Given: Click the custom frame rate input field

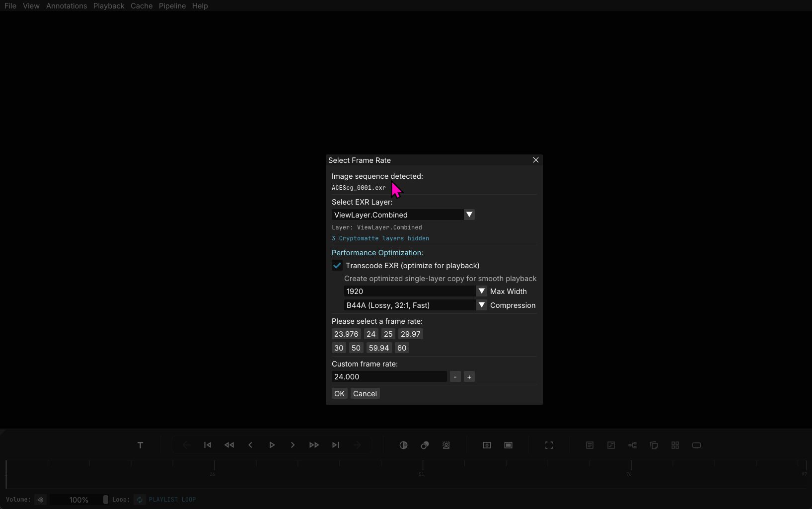Looking at the screenshot, I should tap(389, 377).
